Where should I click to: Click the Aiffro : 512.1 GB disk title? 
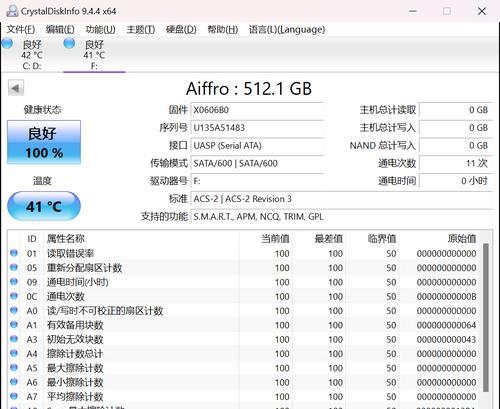[x=249, y=89]
